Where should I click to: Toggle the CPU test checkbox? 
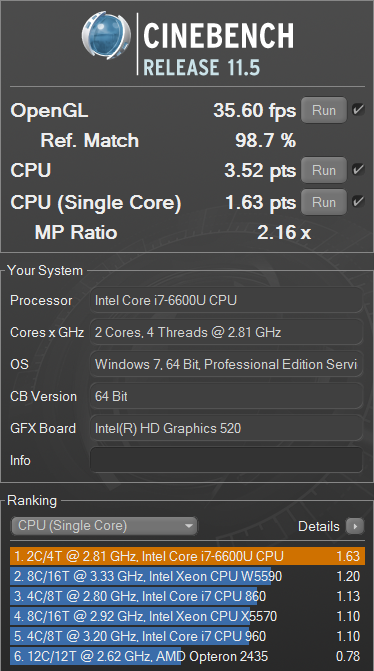click(358, 170)
